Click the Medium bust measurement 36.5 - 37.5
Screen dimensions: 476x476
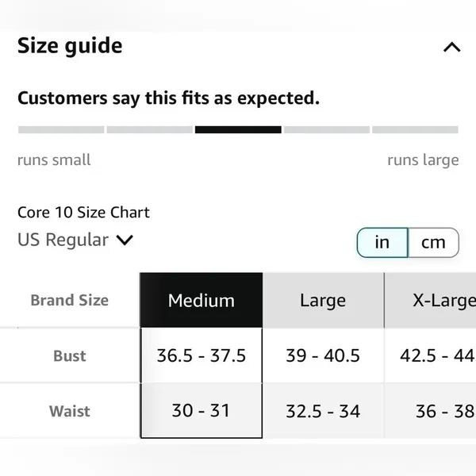(202, 355)
